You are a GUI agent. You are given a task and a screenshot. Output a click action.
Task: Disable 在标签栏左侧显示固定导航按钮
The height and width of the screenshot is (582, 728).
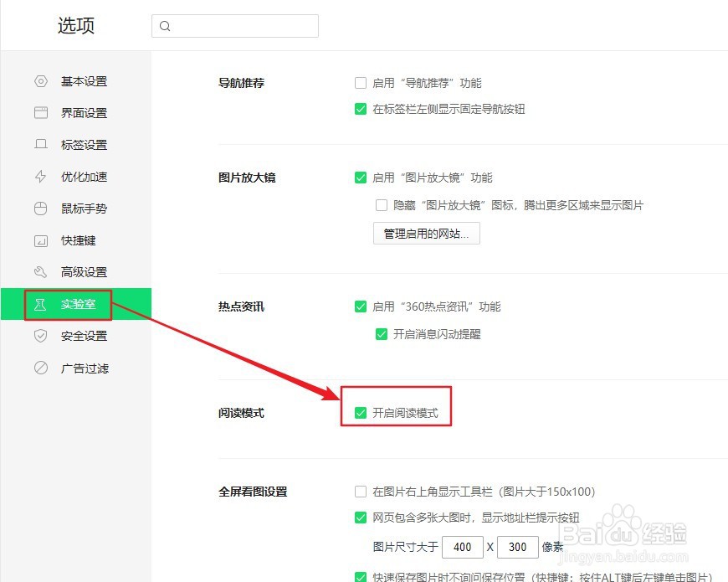click(361, 109)
